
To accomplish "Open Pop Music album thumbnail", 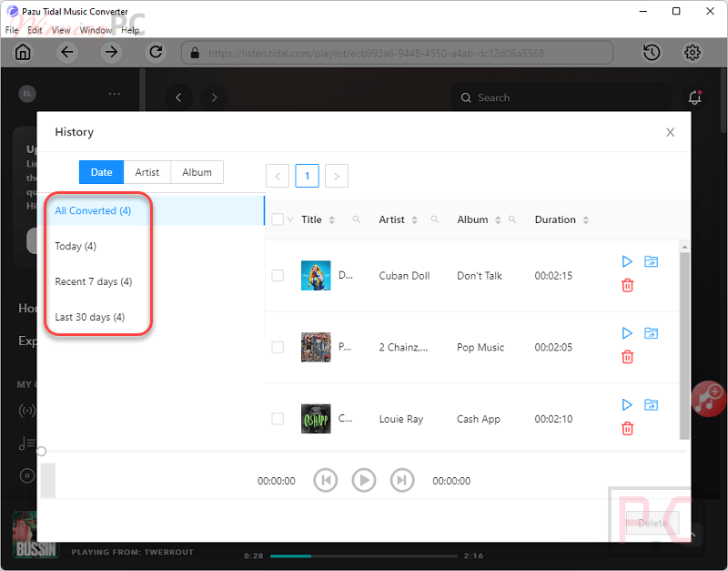I will 316,347.
